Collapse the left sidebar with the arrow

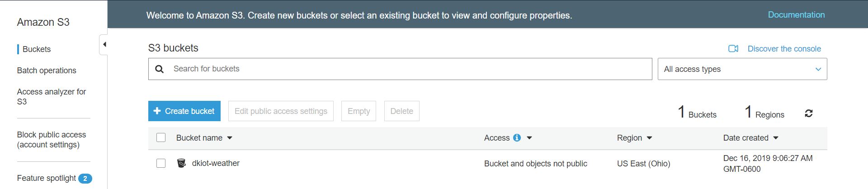pyautogui.click(x=104, y=44)
